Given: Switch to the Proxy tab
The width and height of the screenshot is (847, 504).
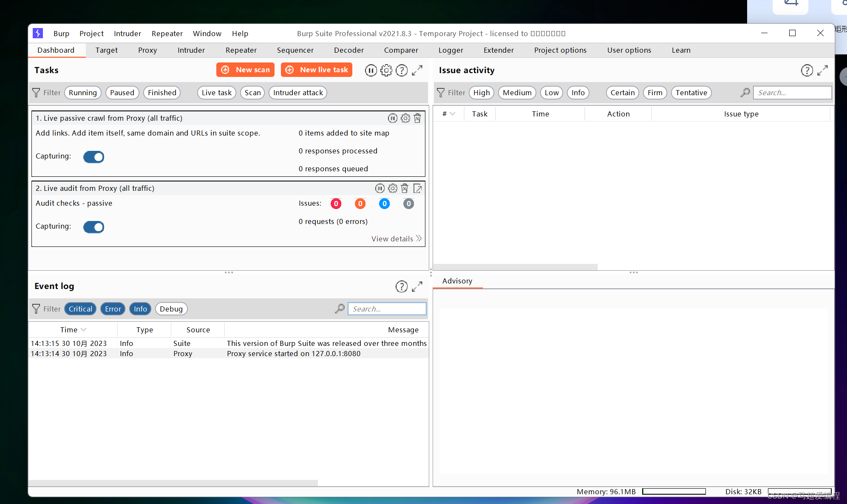Looking at the screenshot, I should [x=147, y=50].
